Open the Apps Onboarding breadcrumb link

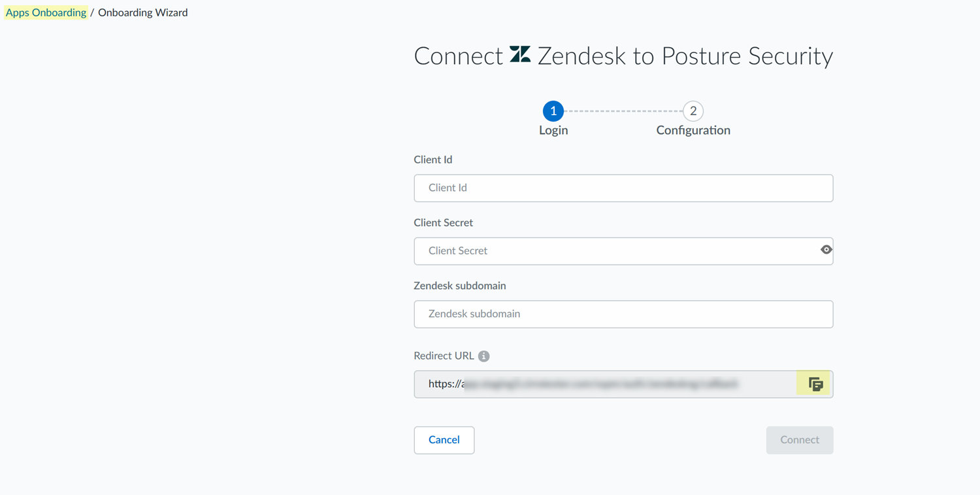[x=46, y=12]
